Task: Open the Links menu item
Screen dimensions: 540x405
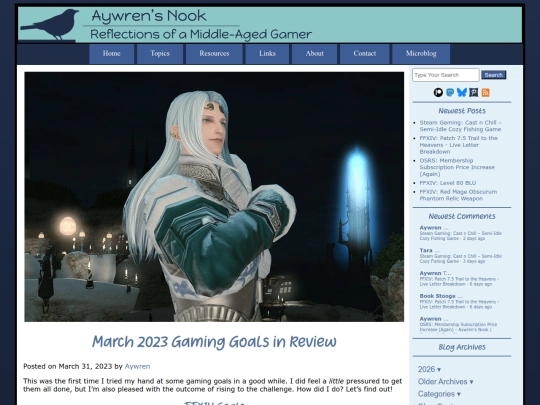Action: point(267,54)
